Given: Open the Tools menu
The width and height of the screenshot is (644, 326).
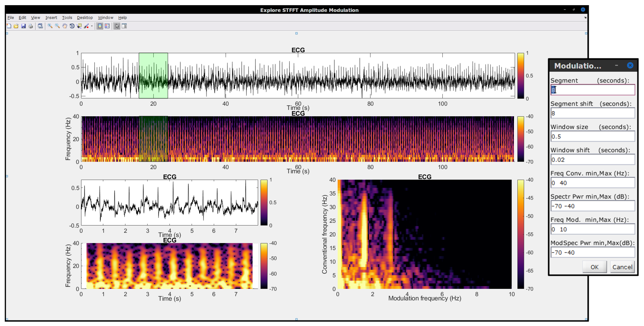Looking at the screenshot, I should pyautogui.click(x=67, y=17).
